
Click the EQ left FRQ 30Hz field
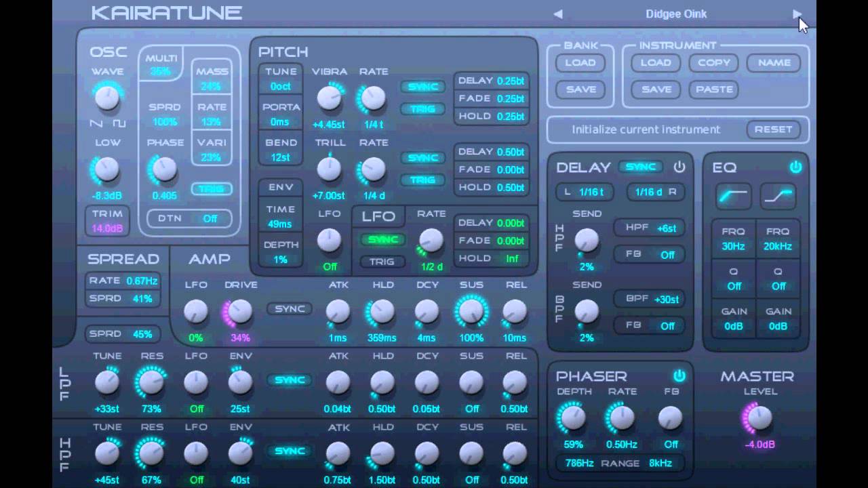[x=733, y=239]
